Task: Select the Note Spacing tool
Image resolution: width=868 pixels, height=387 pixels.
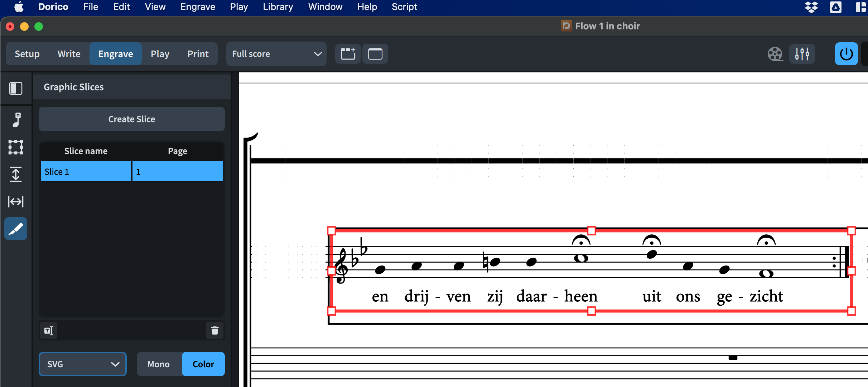Action: pos(16,201)
